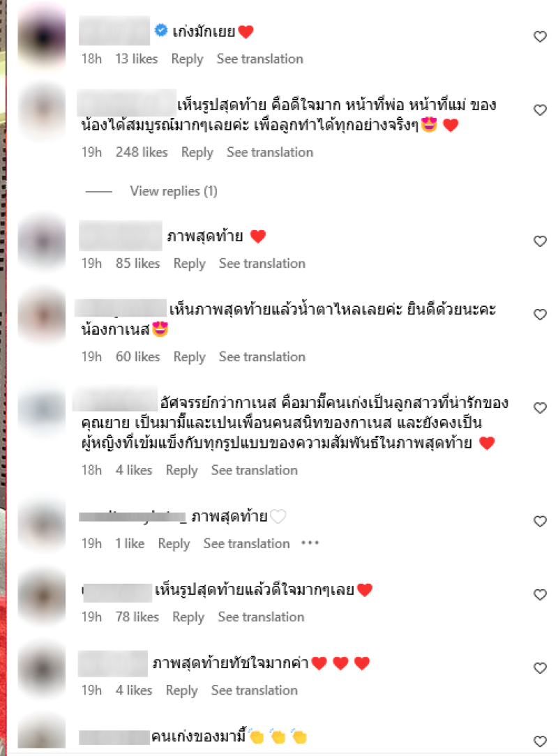This screenshot has width=558, height=756.
Task: Heart the ภาพสุดท้าย comment with 1 like
Action: pyautogui.click(x=540, y=521)
